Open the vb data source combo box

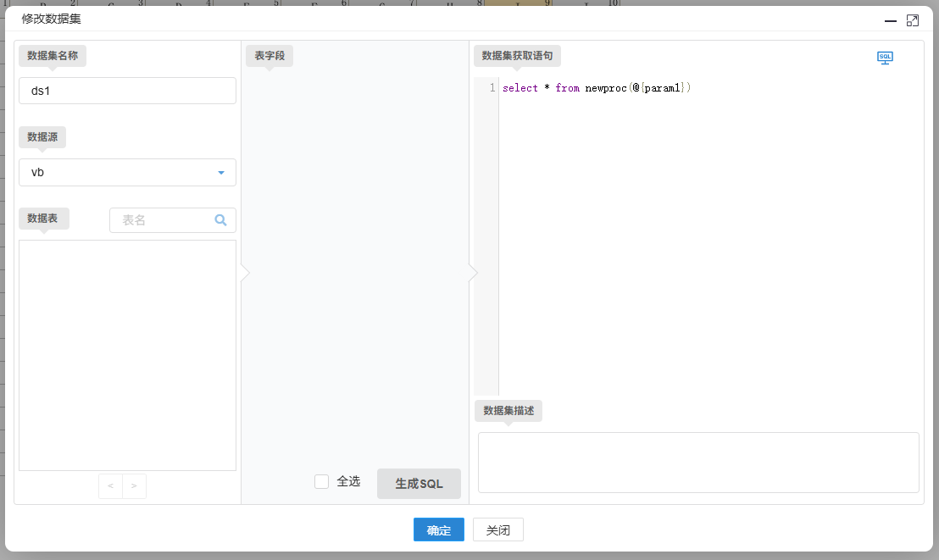pos(119,173)
